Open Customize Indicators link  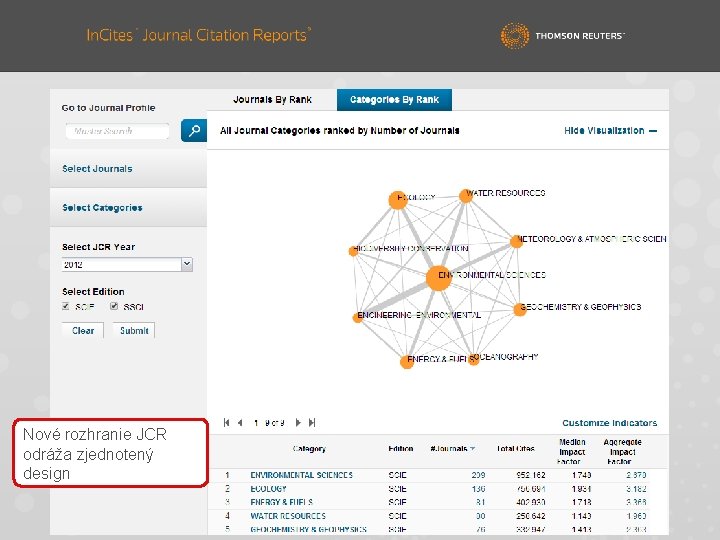tap(609, 423)
